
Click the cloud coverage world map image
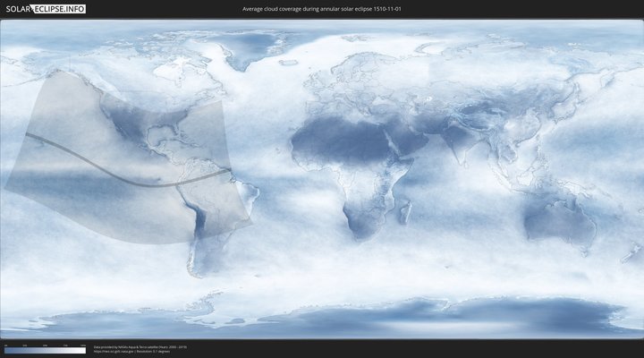(322, 179)
